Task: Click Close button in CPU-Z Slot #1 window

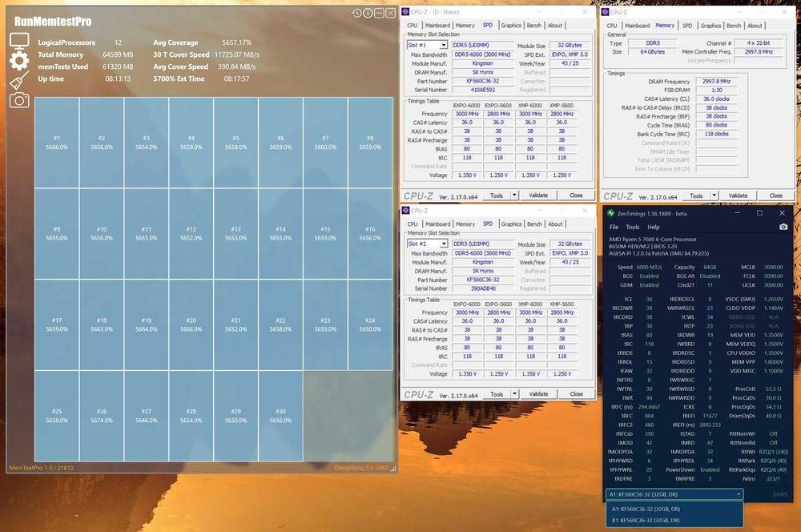Action: coord(576,195)
